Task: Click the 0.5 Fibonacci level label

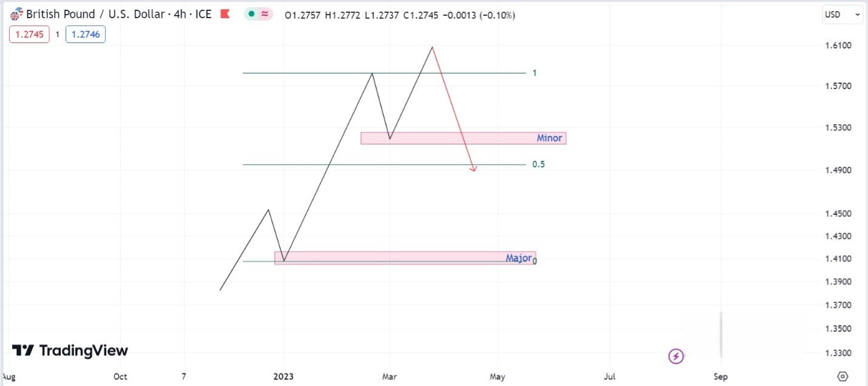Action: tap(538, 164)
